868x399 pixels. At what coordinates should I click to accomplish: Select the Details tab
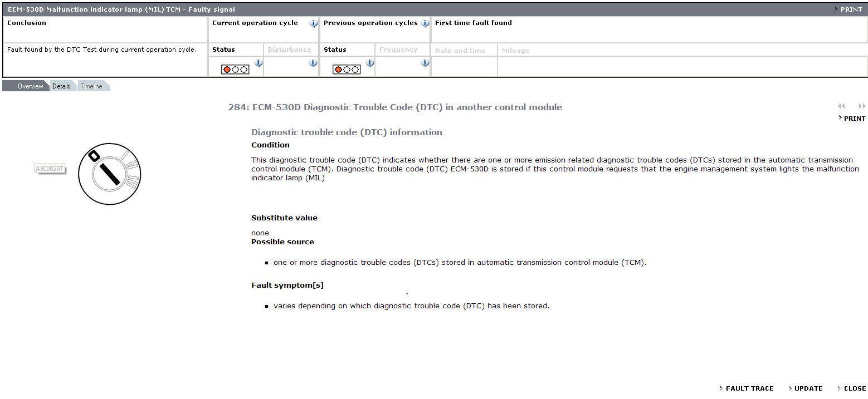point(61,86)
